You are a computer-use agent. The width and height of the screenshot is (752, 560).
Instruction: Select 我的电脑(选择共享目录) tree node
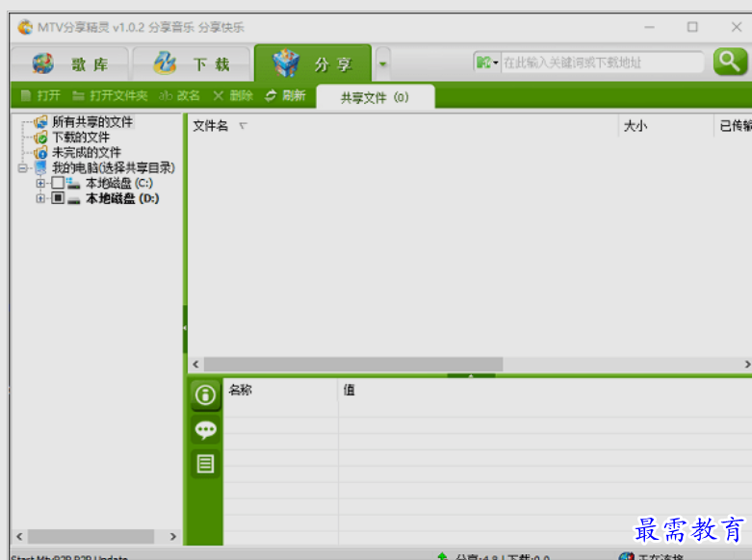pos(114,167)
